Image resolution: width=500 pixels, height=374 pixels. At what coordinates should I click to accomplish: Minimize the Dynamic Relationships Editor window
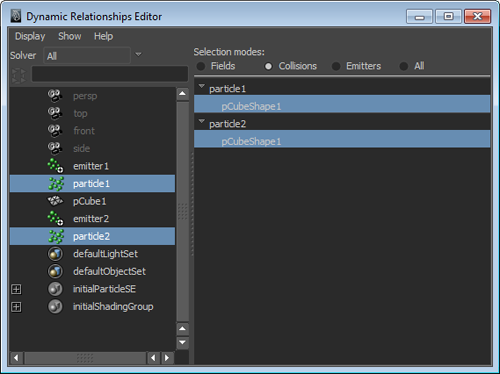(420, 16)
